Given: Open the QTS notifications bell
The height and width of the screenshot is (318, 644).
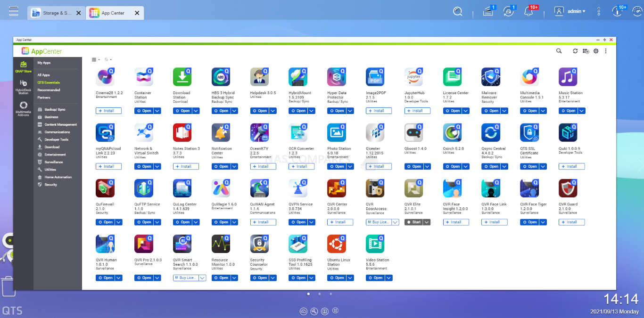Looking at the screenshot, I should pos(529,11).
